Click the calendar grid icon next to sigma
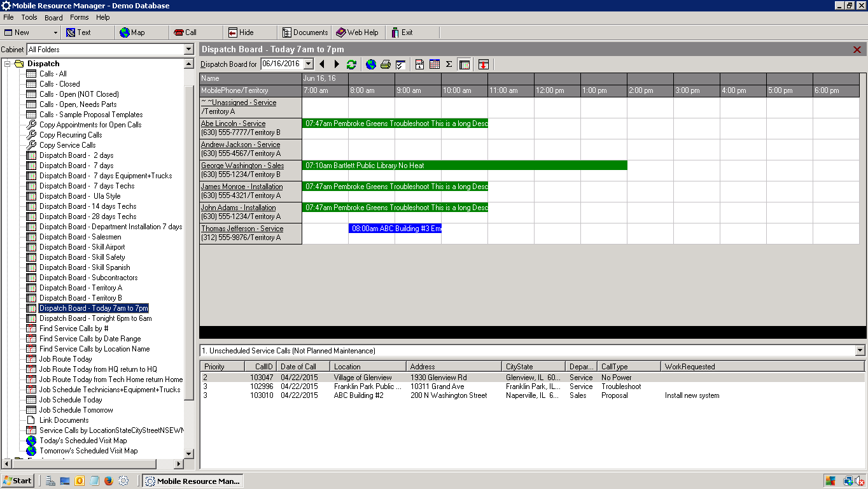 click(435, 64)
